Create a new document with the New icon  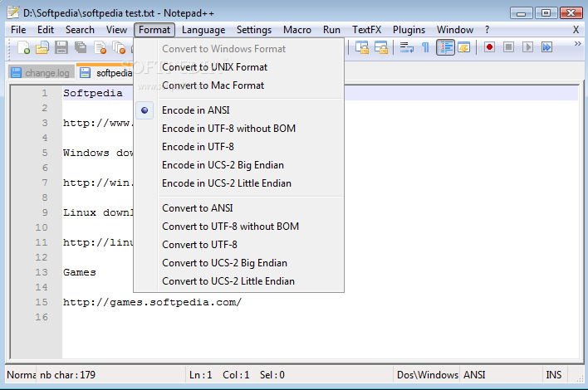click(x=23, y=47)
